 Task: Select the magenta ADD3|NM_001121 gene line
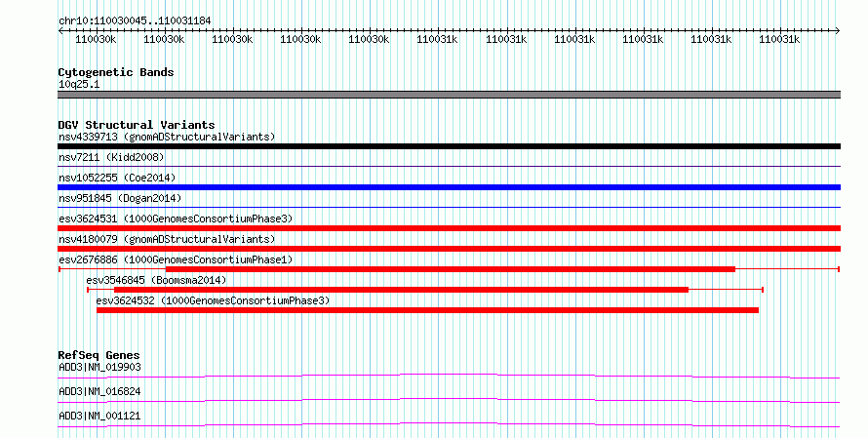449,424
